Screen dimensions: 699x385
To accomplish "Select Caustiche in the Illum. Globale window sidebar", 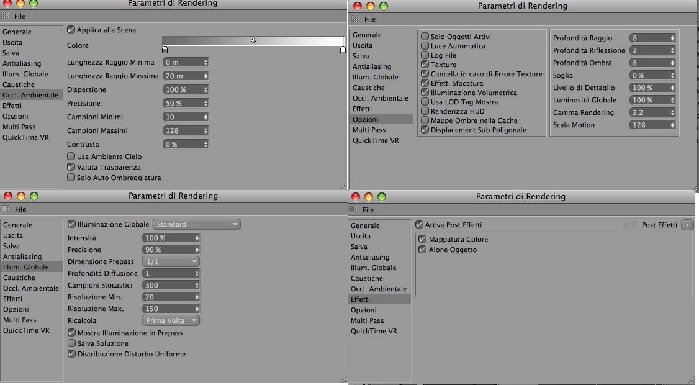I will point(19,278).
